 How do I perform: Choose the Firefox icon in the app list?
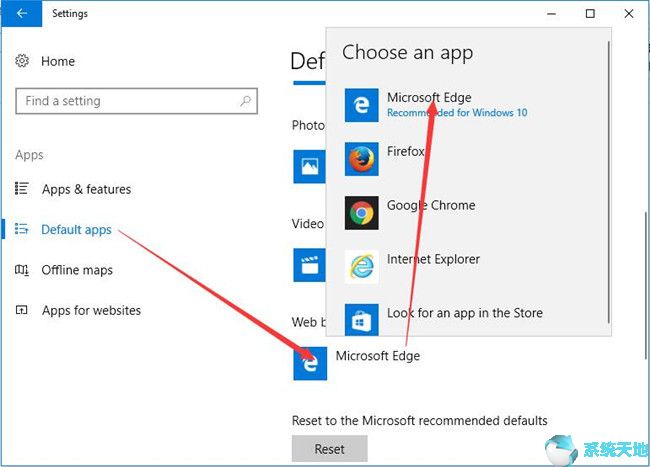[x=361, y=159]
